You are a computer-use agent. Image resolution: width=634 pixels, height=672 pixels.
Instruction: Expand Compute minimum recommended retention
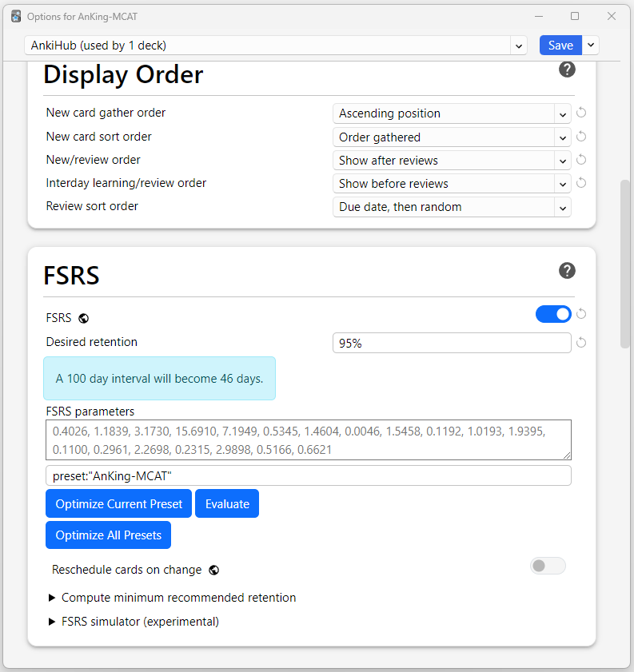coord(173,598)
